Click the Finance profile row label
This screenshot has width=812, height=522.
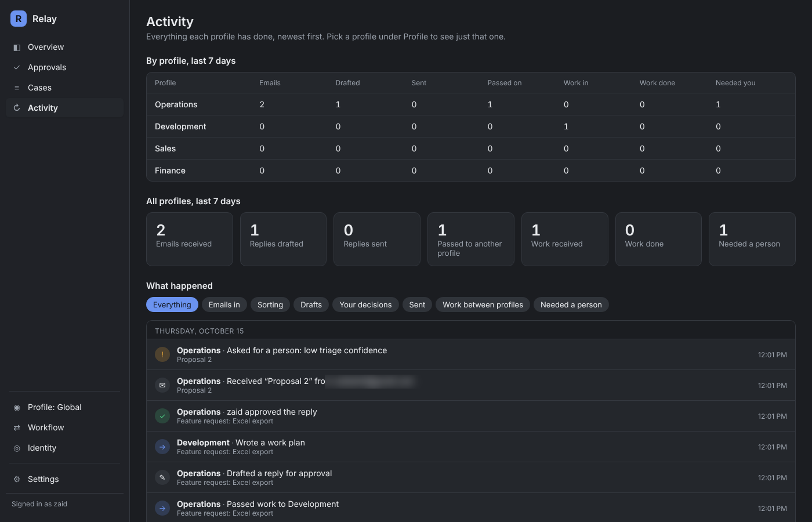click(170, 171)
